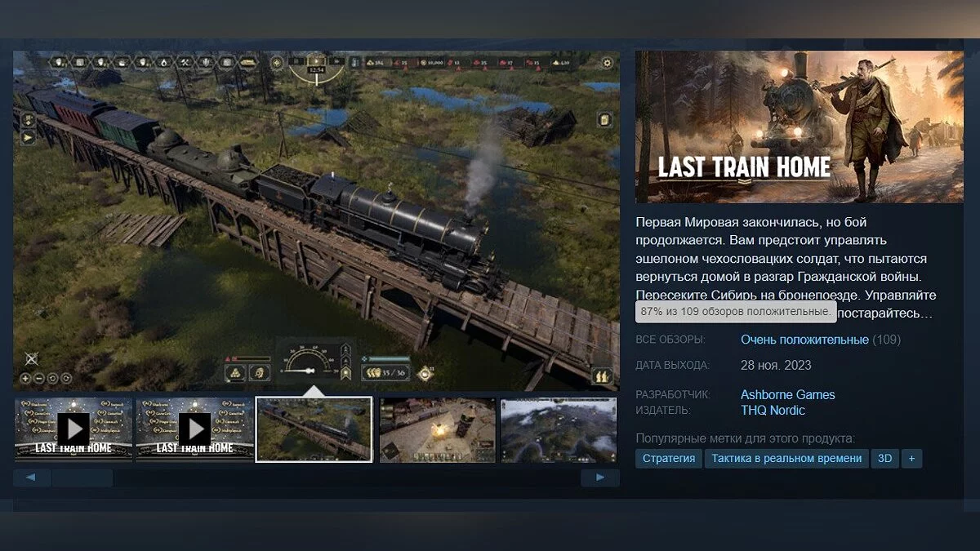980x551 pixels.
Task: Click the left arrow of thumbnail strip
Action: (32, 478)
